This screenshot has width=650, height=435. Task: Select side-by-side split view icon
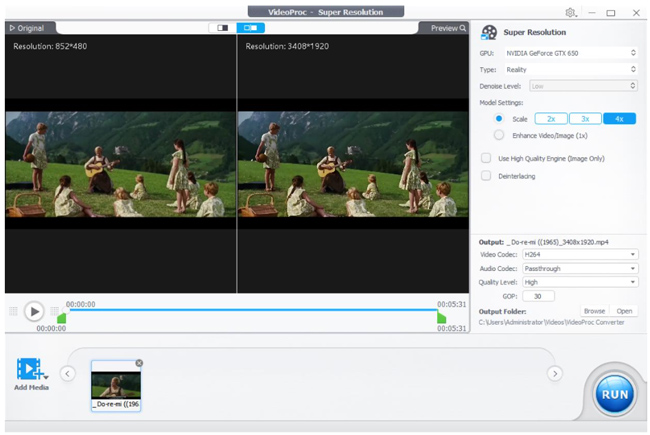click(x=250, y=28)
